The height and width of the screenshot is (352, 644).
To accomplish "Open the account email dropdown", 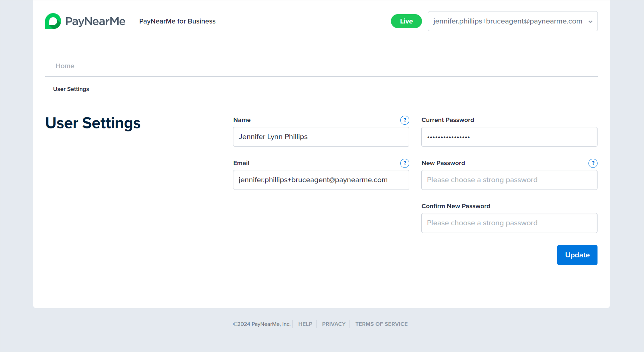I will (507, 21).
